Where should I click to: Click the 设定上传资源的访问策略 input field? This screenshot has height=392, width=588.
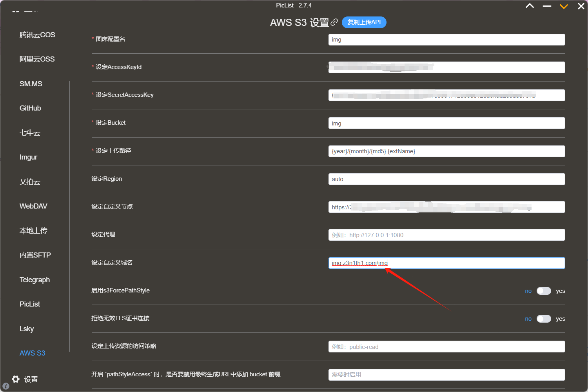pyautogui.click(x=446, y=347)
